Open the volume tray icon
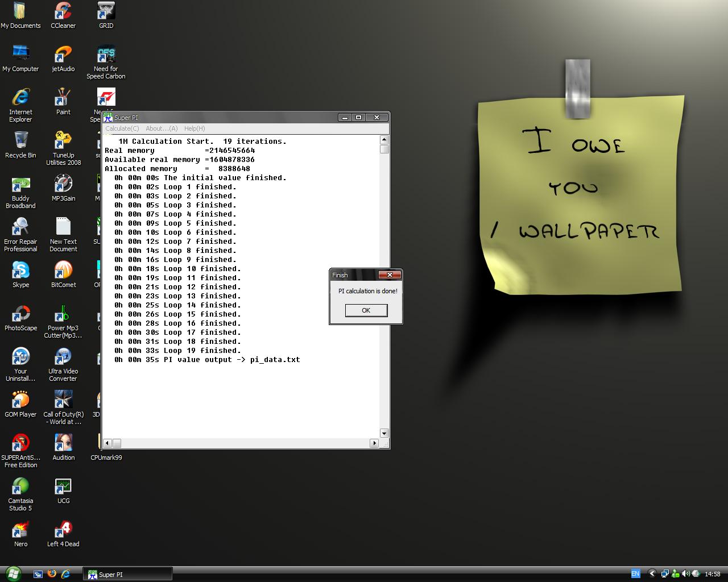Screen dimensions: 728x582 [x=686, y=574]
